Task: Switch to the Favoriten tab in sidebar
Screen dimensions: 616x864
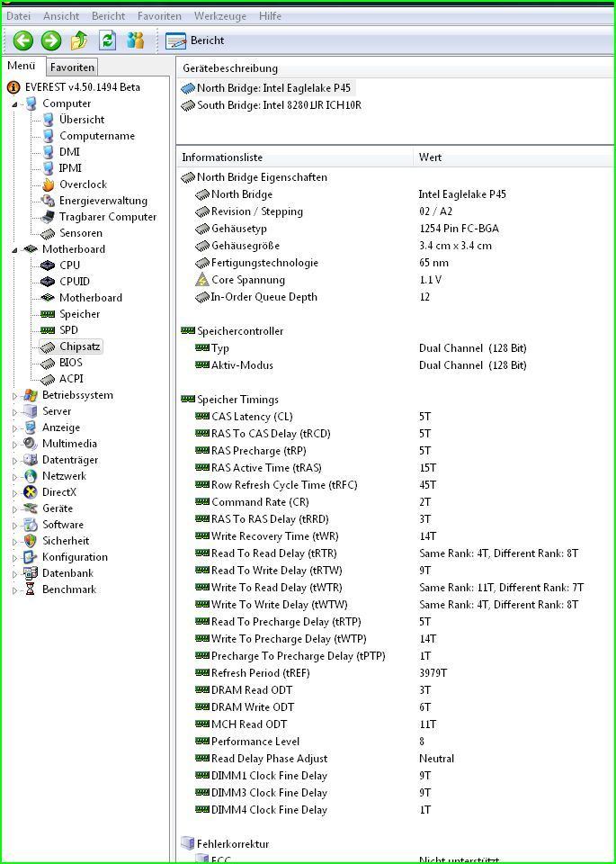Action: click(x=72, y=67)
